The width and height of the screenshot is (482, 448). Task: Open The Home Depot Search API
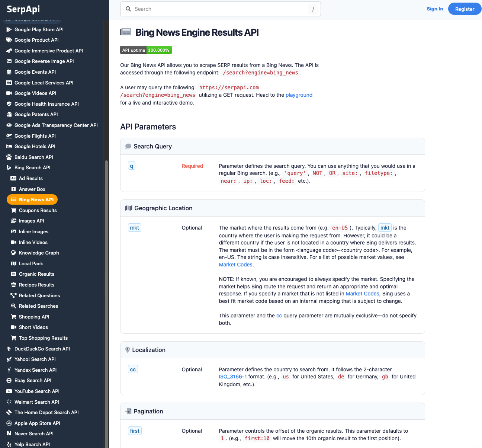pyautogui.click(x=46, y=412)
